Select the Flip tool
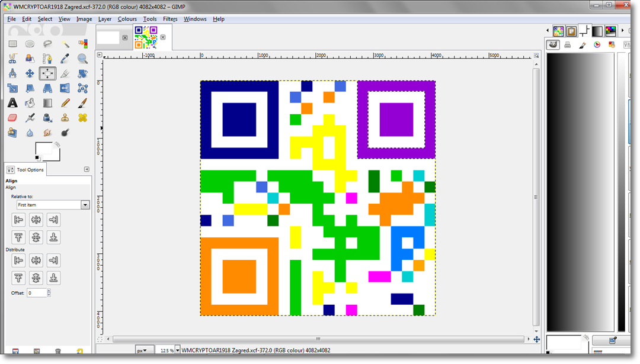The width and height of the screenshot is (640, 364). coord(65,88)
